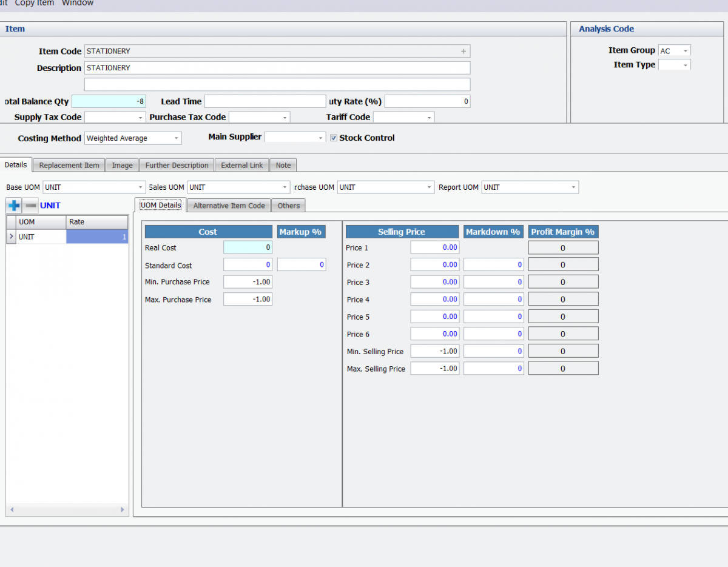Select the Others tab
Screen dimensions: 728x567
click(288, 206)
